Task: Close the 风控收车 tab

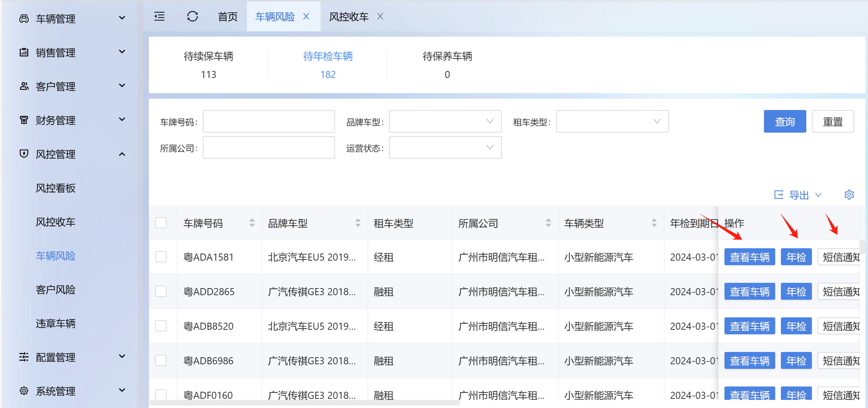Action: (x=380, y=17)
